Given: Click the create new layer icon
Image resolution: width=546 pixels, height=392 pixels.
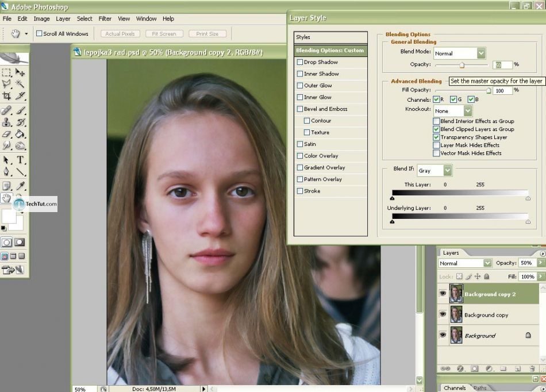Looking at the screenshot, I should coord(517,368).
